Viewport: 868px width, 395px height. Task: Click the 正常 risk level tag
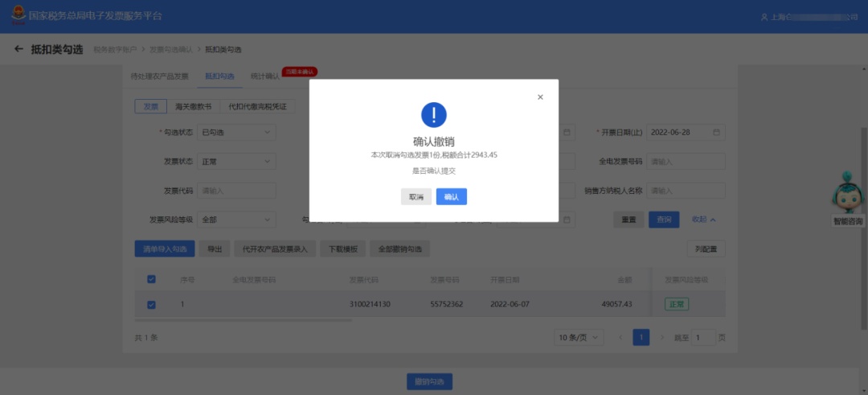[x=677, y=304]
